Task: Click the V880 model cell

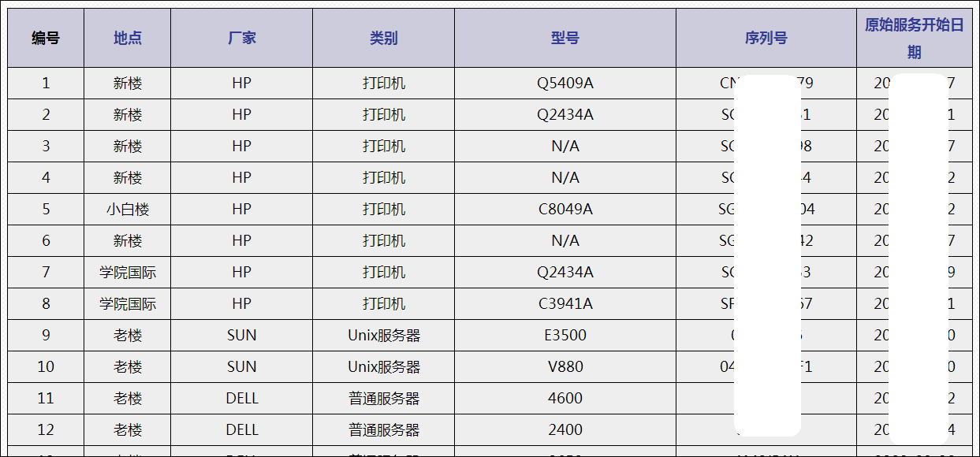Action: pos(565,366)
